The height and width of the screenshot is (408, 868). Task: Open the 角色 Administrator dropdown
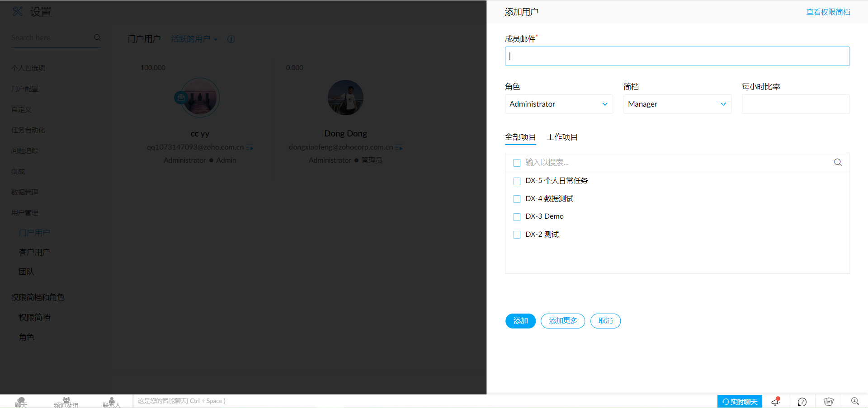coord(558,104)
